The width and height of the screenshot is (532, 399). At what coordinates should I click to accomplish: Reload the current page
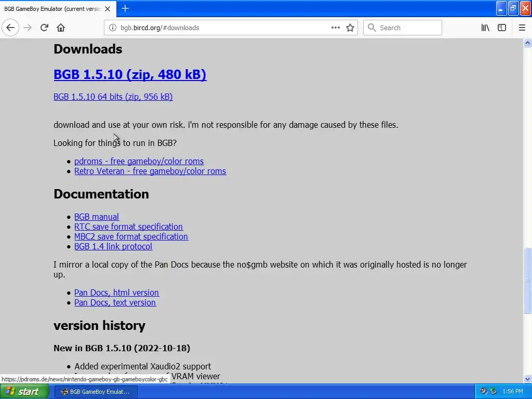44,28
